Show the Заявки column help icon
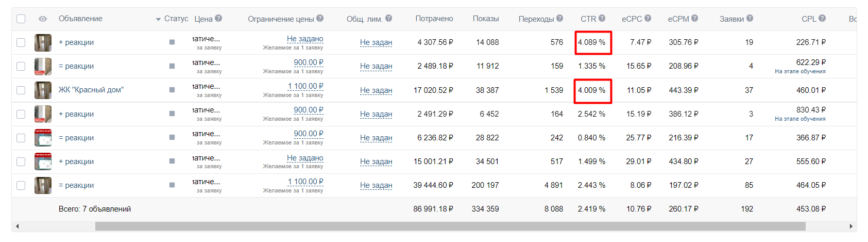868x242 pixels. click(750, 18)
